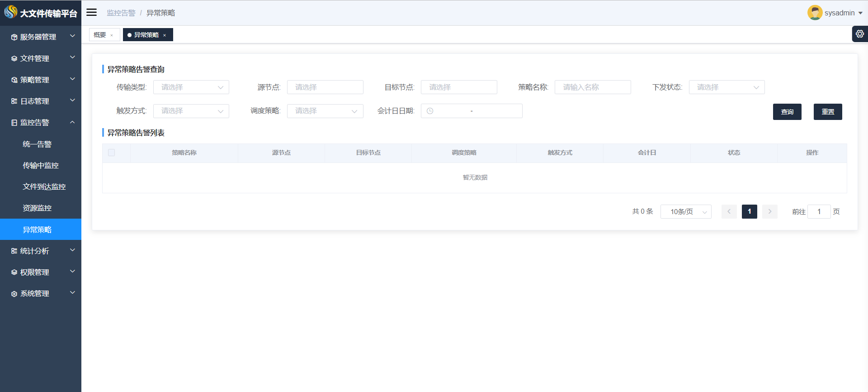Toggle the select-all table checkbox
The image size is (868, 392).
(x=112, y=153)
